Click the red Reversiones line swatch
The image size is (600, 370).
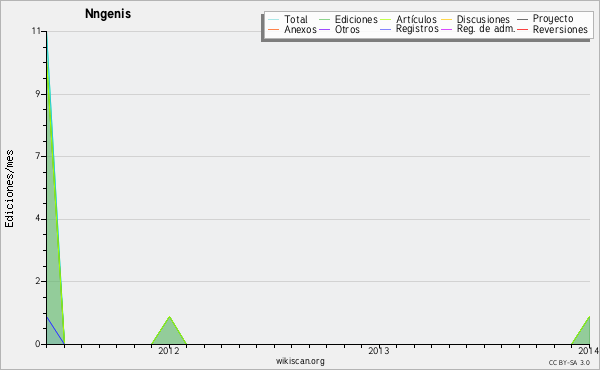pyautogui.click(x=522, y=29)
